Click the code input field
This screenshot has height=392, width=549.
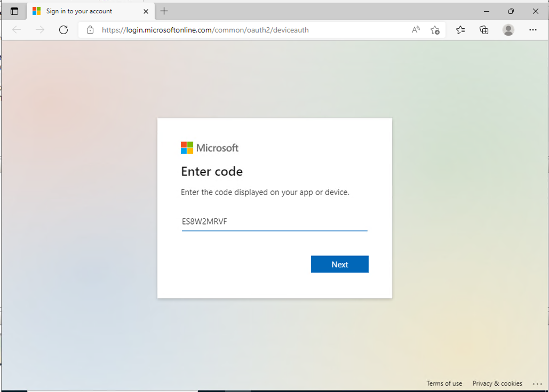[x=274, y=221]
